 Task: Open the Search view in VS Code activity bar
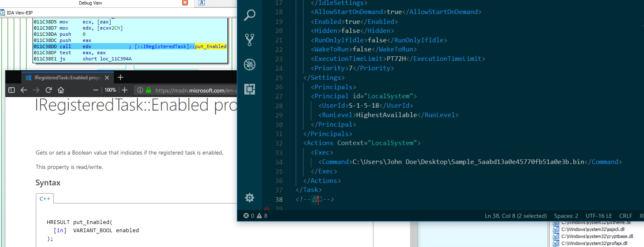pyautogui.click(x=250, y=16)
